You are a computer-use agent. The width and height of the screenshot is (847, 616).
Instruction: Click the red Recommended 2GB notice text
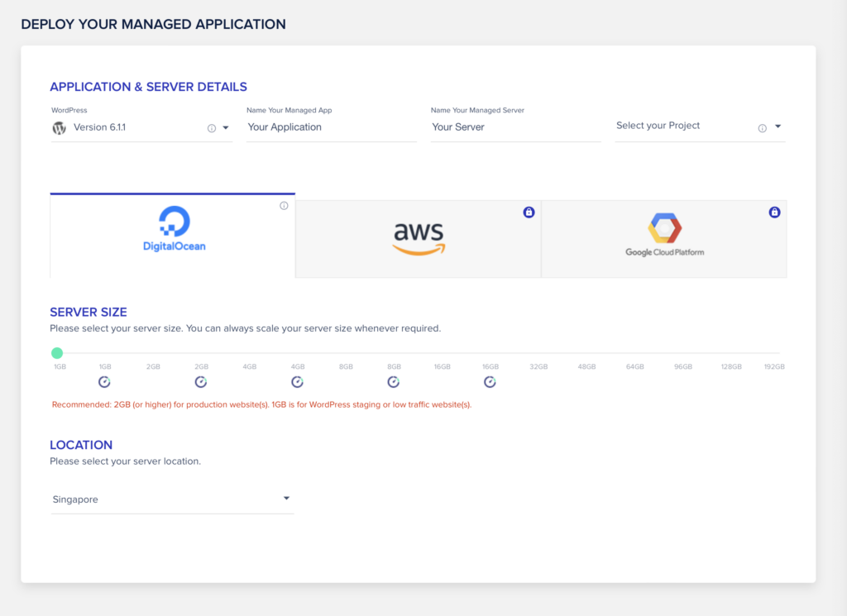coord(261,404)
